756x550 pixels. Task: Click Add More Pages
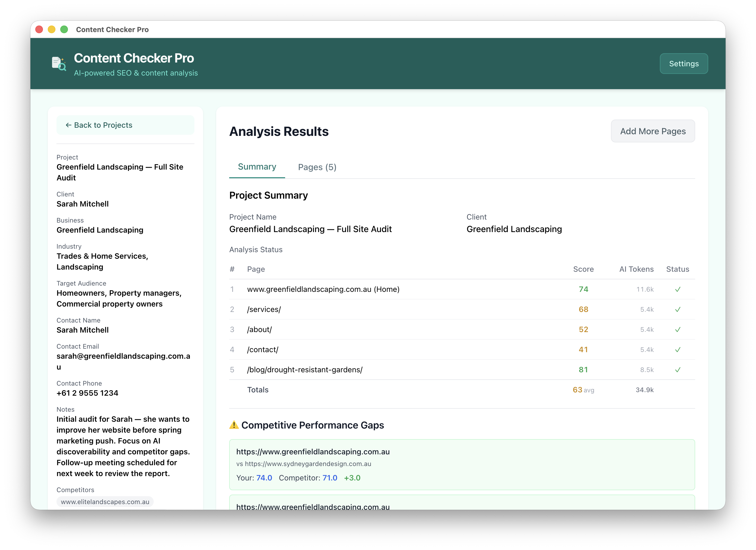[653, 131]
